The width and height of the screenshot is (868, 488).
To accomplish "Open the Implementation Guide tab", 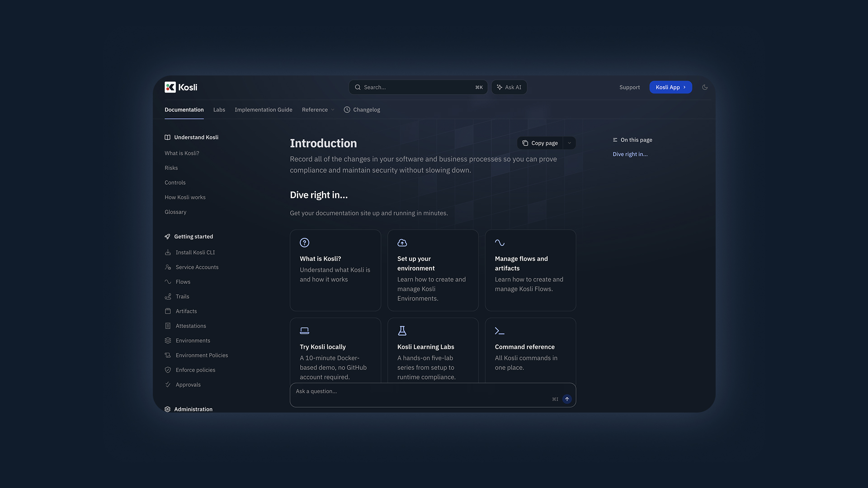I will (x=263, y=109).
